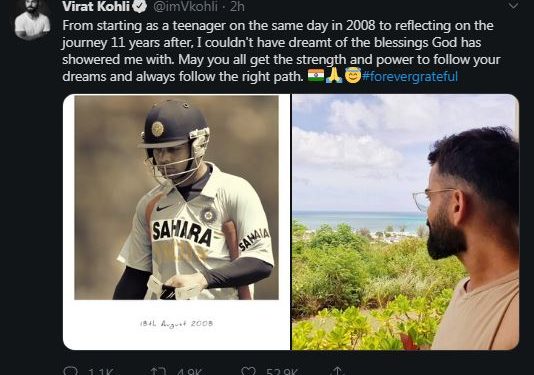Open the seaside photo on the right
The height and width of the screenshot is (375, 534).
coord(405,222)
